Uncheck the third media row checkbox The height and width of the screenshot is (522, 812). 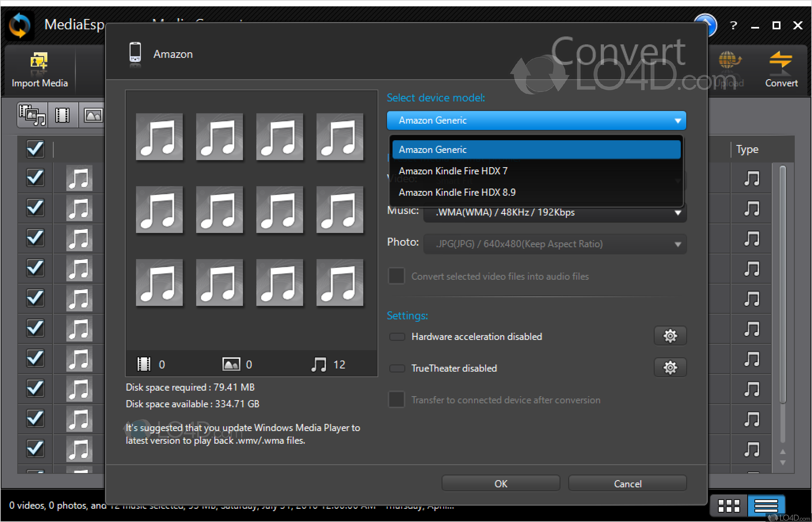[35, 238]
